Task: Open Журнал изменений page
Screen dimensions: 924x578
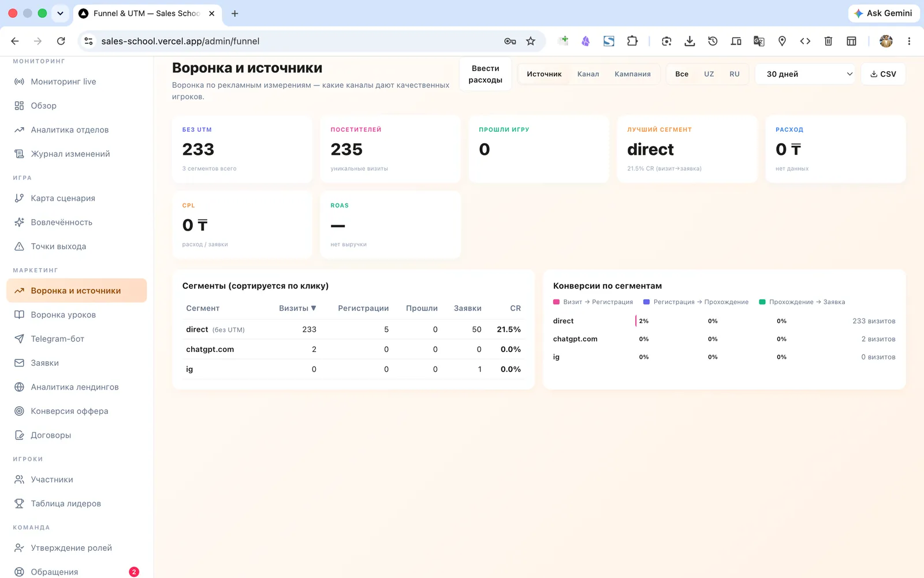Action: point(76,154)
